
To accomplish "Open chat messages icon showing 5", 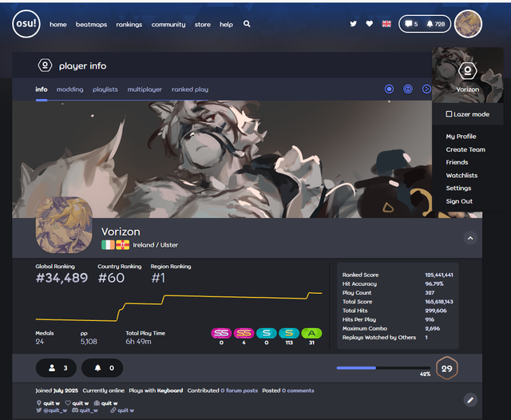I will (411, 24).
